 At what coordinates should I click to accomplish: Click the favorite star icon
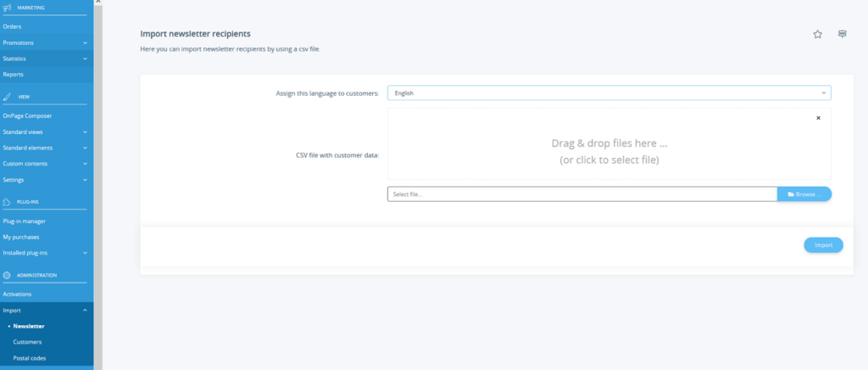[818, 34]
